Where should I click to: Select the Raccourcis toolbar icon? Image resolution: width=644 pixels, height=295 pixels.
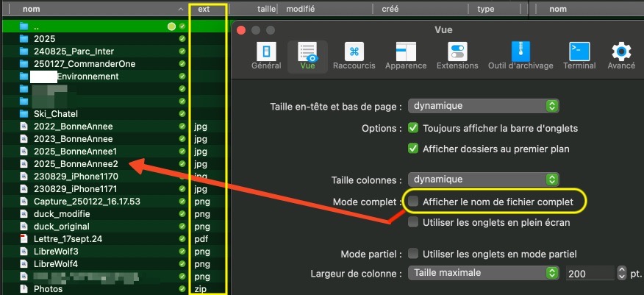point(354,55)
